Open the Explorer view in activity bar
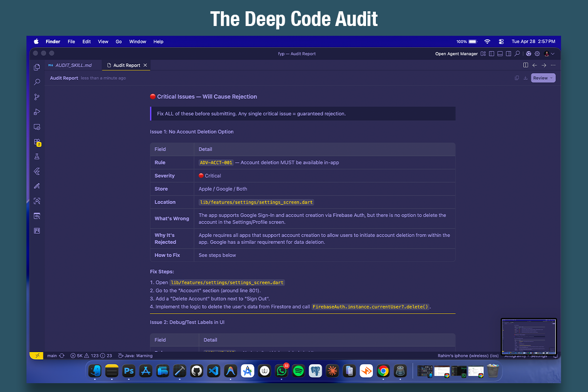The width and height of the screenshot is (588, 392). click(37, 67)
